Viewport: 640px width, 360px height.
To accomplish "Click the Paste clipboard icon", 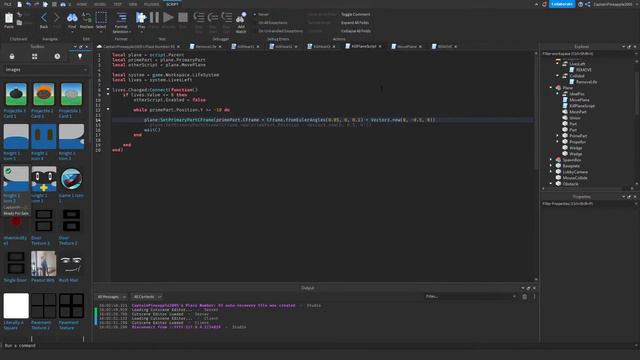I will 9,18.
